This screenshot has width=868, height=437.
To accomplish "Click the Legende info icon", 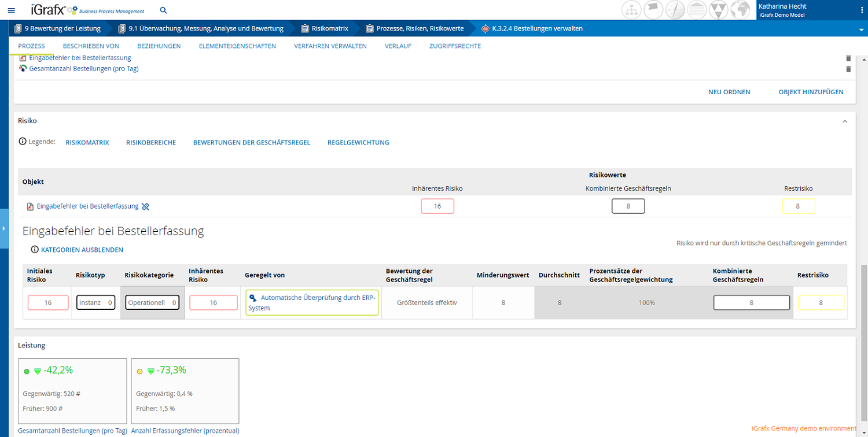I will coord(23,142).
